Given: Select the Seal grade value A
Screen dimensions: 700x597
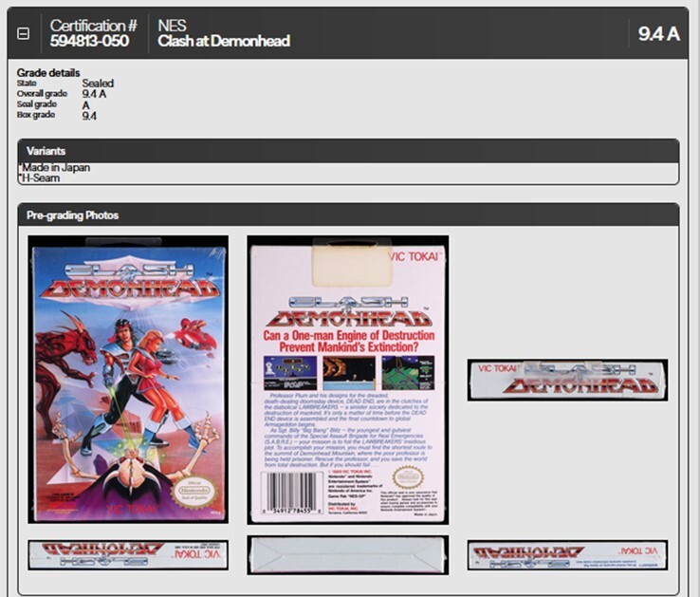Looking at the screenshot, I should click(x=85, y=105).
